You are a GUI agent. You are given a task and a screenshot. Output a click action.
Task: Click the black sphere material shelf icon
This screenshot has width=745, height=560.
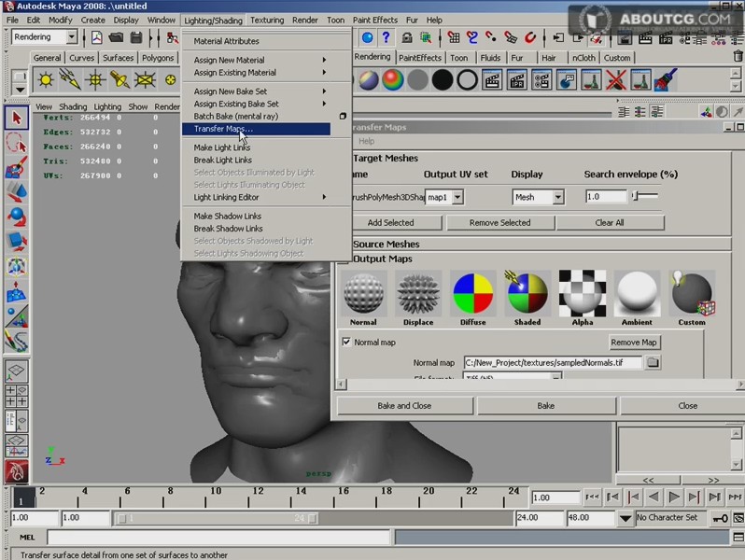(443, 79)
